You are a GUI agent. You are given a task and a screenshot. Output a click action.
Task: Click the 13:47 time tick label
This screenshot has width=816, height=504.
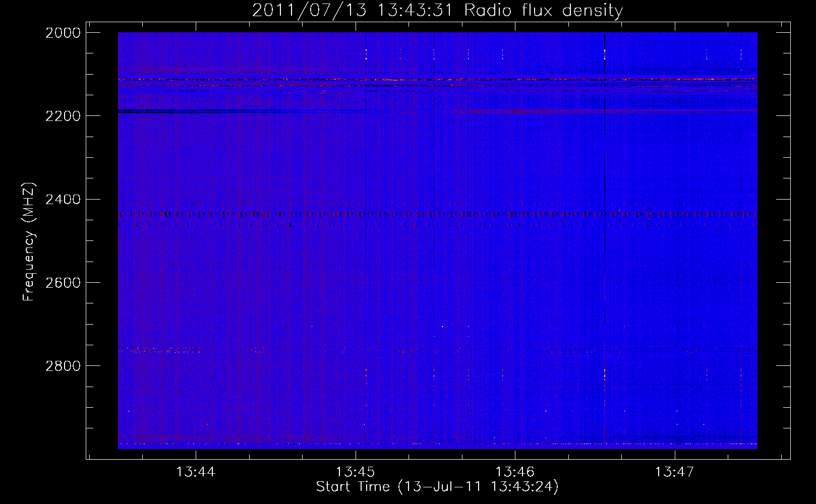pyautogui.click(x=674, y=472)
